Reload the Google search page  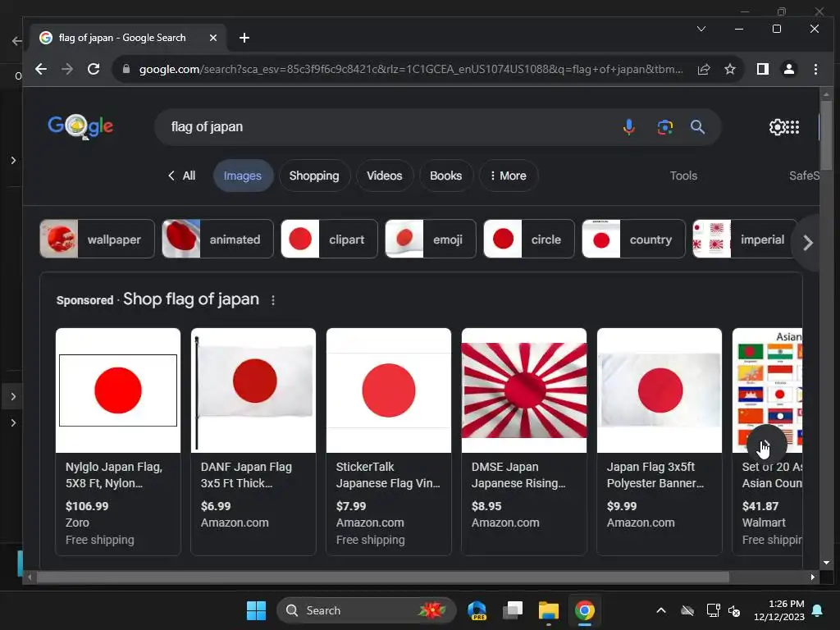coord(94,69)
